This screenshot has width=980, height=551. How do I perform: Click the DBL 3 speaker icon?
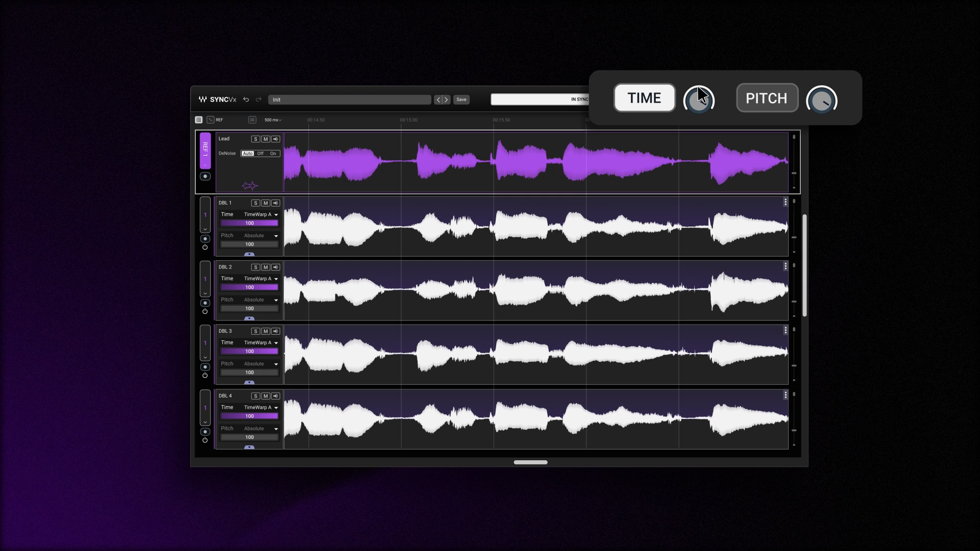(276, 332)
